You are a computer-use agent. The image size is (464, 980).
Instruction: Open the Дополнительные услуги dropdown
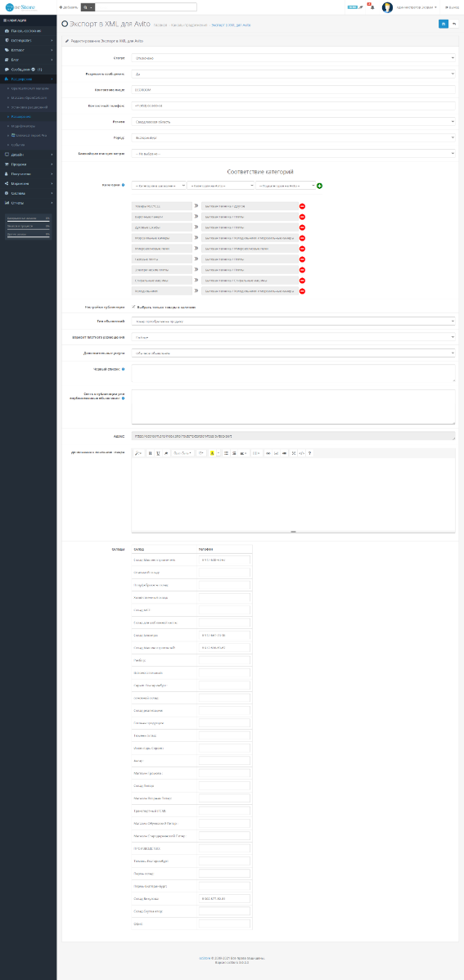click(x=293, y=353)
